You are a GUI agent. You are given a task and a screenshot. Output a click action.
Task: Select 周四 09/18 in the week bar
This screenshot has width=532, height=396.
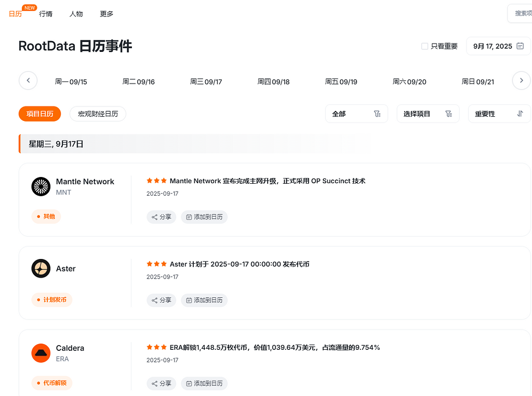[x=273, y=81]
